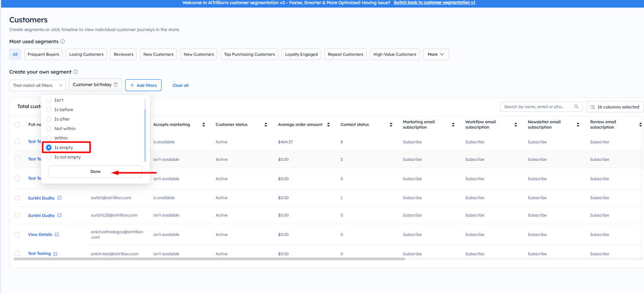Sort by Customer status column arrows
The width and height of the screenshot is (644, 294).
point(265,124)
